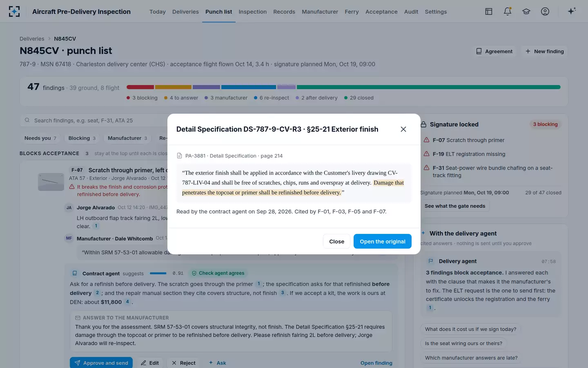The width and height of the screenshot is (588, 368).
Task: Click the sparkle assistant icon
Action: click(572, 11)
